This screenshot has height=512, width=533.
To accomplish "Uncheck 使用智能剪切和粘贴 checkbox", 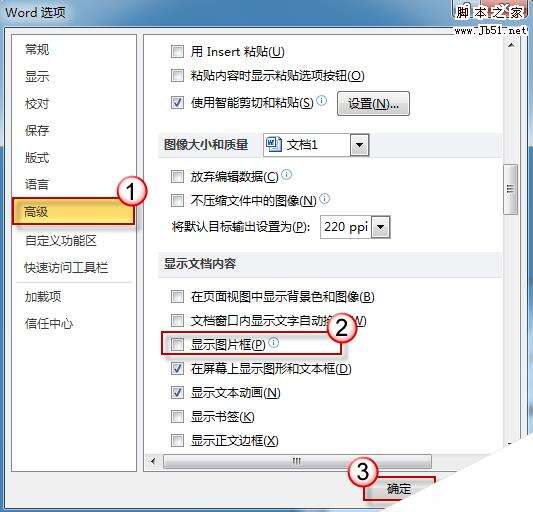I will tap(177, 102).
